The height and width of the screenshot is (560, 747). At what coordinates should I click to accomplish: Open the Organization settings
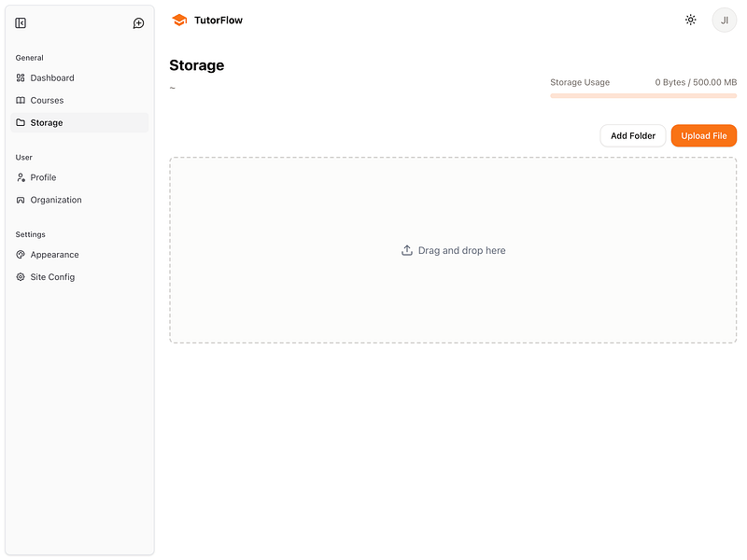[x=55, y=200]
